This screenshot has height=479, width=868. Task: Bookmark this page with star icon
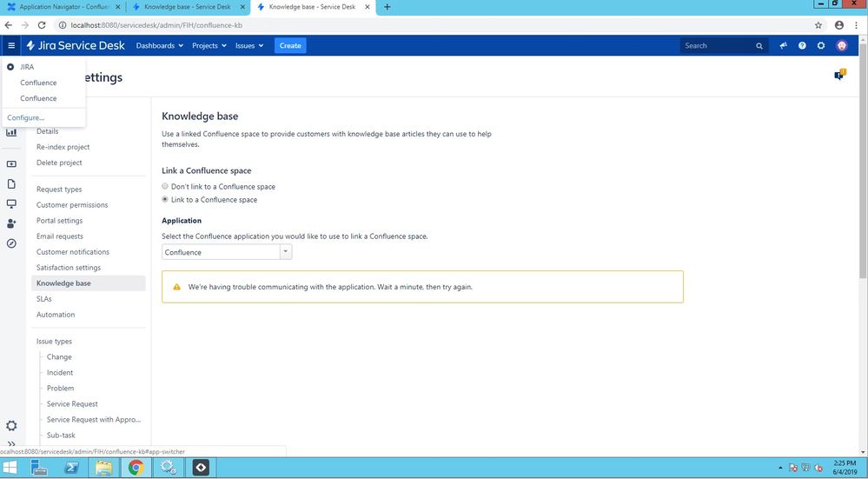pos(818,25)
